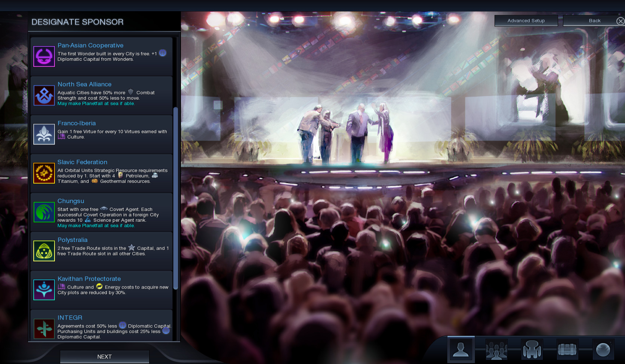
Task: Select the Chungsu title
Action: click(71, 201)
